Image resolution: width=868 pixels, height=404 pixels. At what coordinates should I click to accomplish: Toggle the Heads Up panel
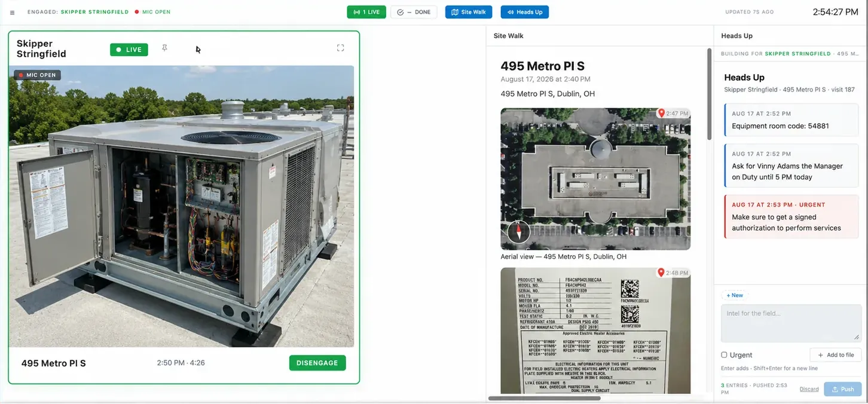[x=524, y=12]
